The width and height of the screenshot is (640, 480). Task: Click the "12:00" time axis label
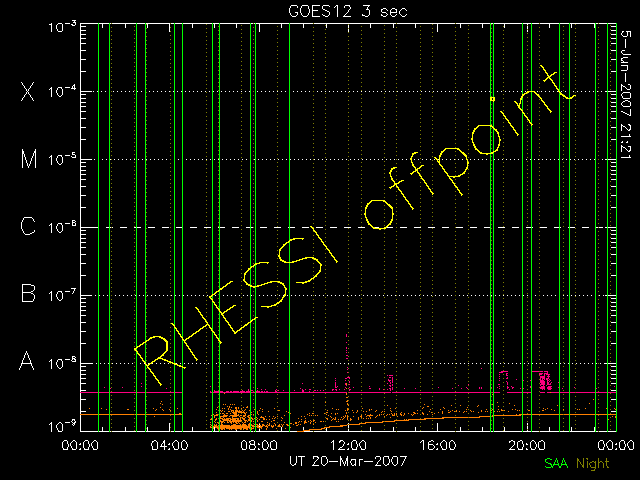pos(348,445)
